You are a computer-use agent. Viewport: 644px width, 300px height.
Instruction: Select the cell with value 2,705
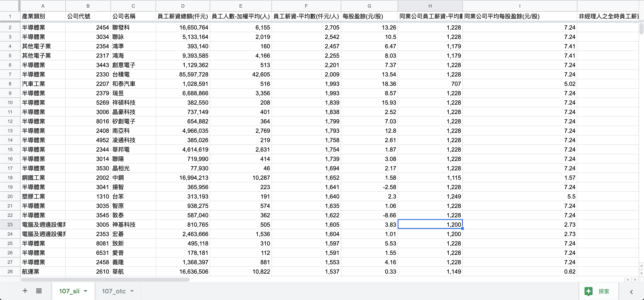pyautogui.click(x=306, y=27)
